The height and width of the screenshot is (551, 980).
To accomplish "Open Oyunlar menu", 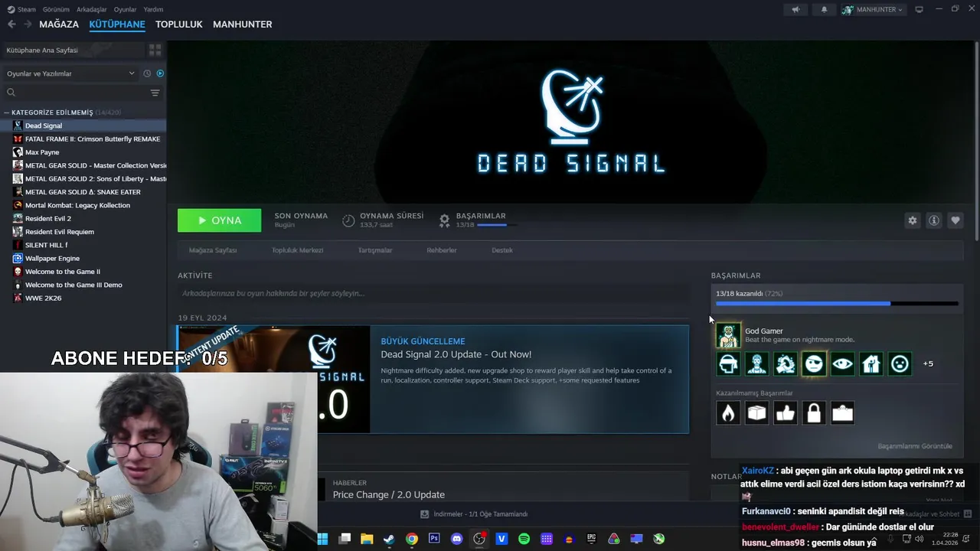I will (125, 9).
